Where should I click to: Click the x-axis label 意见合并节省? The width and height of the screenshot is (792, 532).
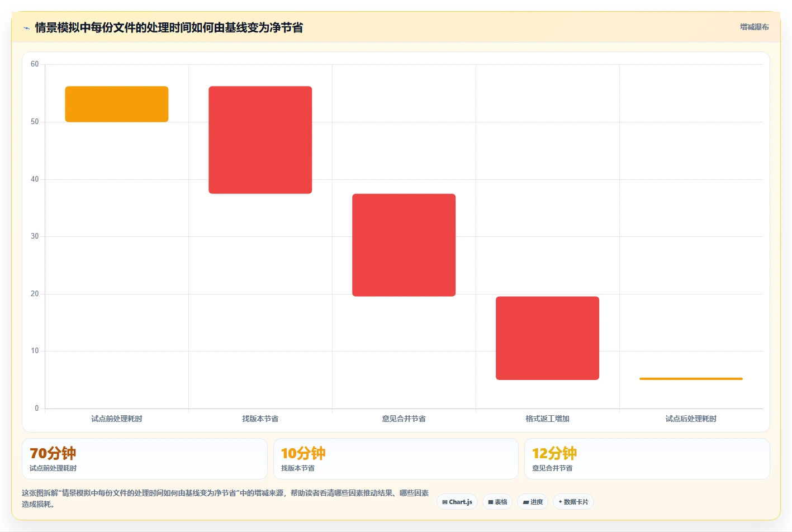(x=404, y=419)
